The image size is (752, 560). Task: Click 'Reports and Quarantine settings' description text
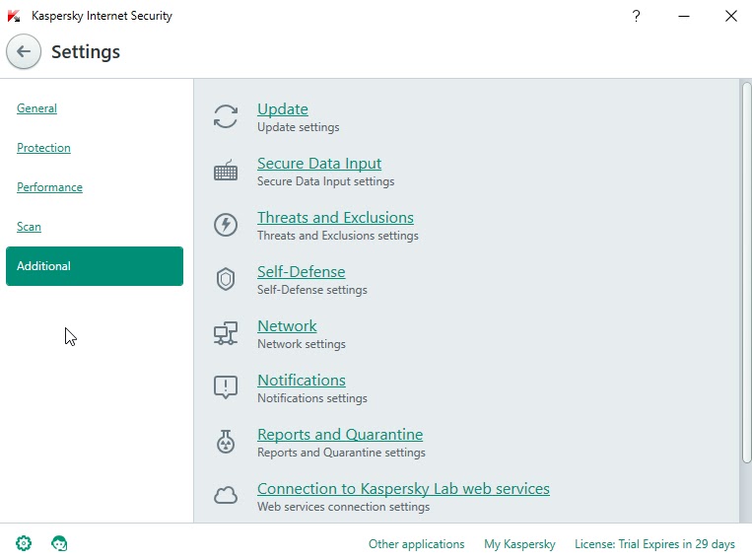coord(341,453)
